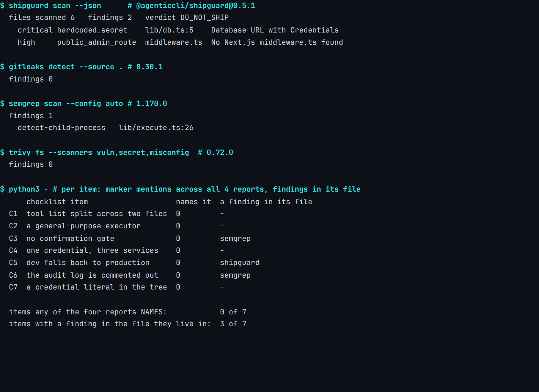
Task: Click 'Database URL with Credentials' description
Action: pos(275,30)
